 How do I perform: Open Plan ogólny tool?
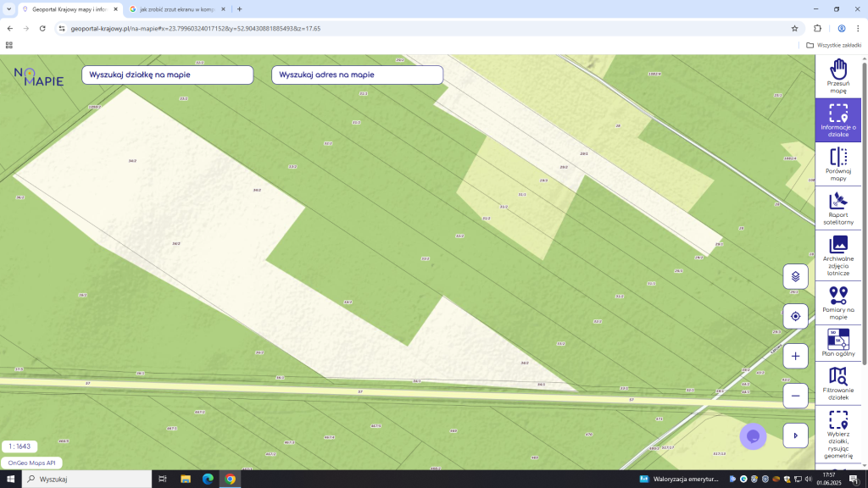point(837,343)
